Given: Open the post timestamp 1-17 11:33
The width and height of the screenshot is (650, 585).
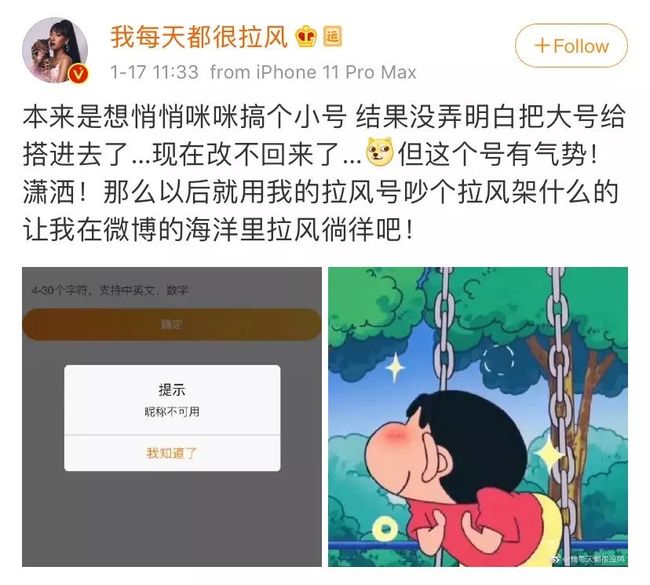Looking at the screenshot, I should [155, 72].
